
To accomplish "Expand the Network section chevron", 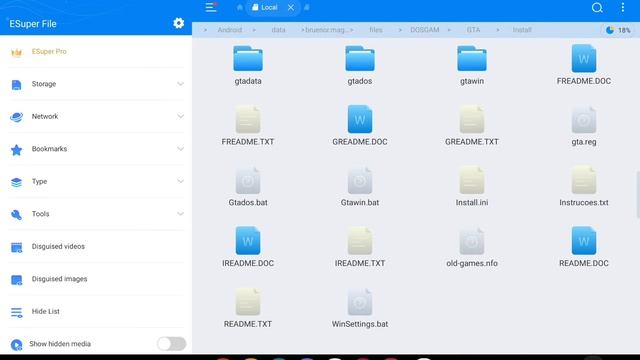I will click(180, 116).
